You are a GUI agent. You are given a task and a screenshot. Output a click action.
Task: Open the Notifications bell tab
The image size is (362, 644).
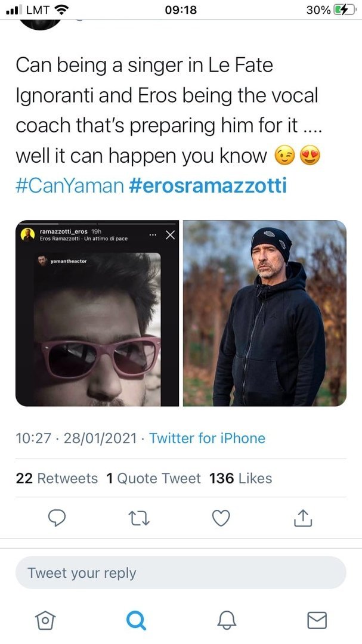coord(227,621)
